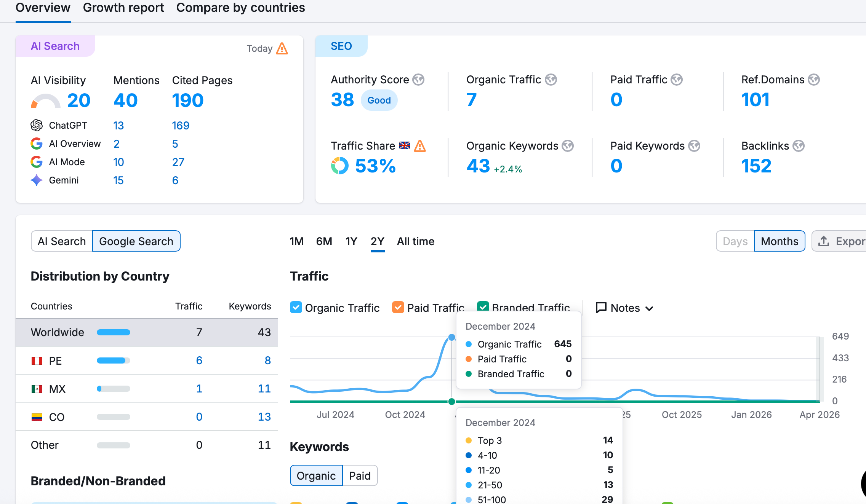Click the globe icon next to Ref.Domains

pyautogui.click(x=814, y=80)
